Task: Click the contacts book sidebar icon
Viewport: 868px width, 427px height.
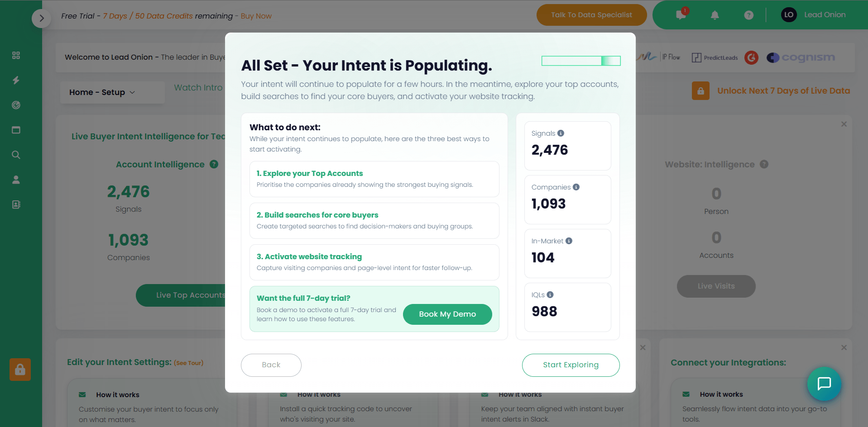Action: [x=16, y=204]
